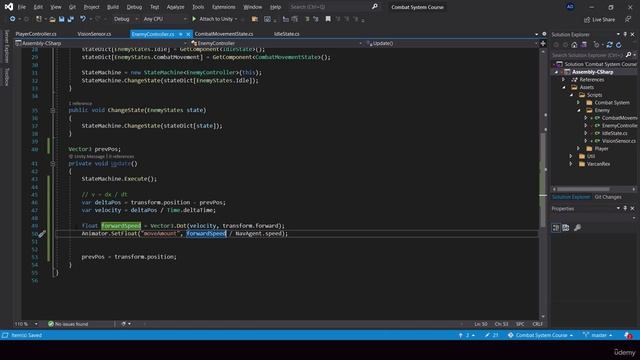Click the Solution Explorer search magnifier icon
The height and width of the screenshot is (360, 640).
(x=629, y=55)
